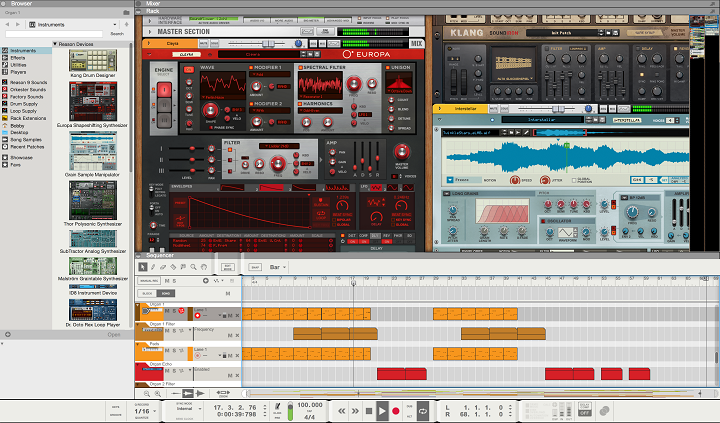Click the red Record button

tap(396, 410)
